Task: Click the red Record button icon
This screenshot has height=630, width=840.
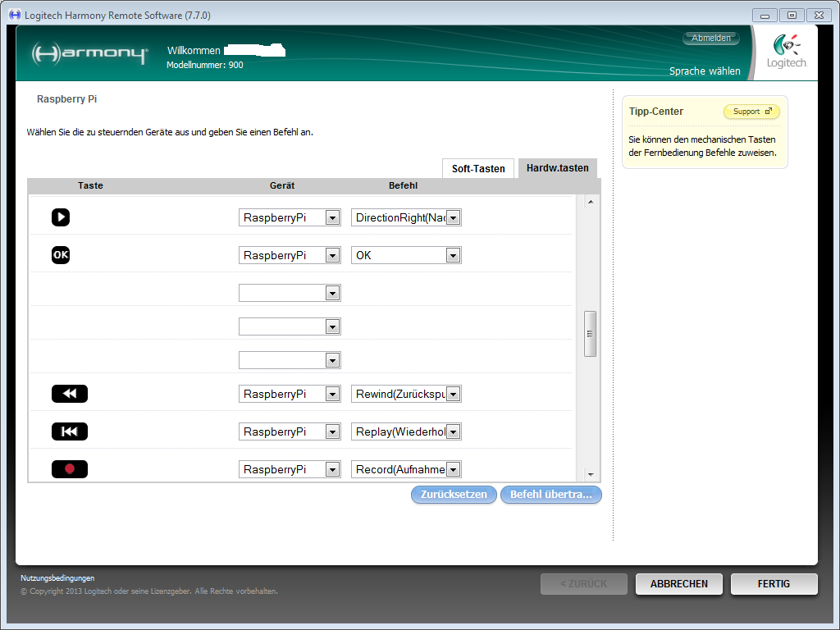Action: (70, 468)
